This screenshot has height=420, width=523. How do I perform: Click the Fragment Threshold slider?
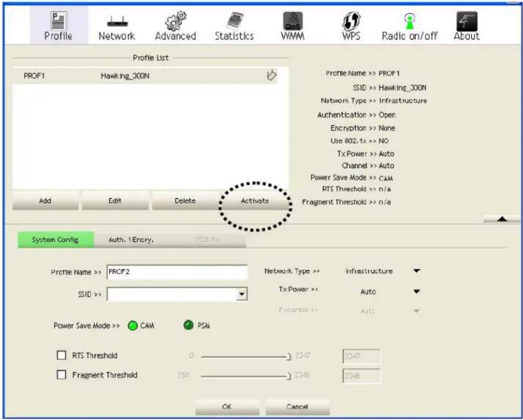(246, 376)
